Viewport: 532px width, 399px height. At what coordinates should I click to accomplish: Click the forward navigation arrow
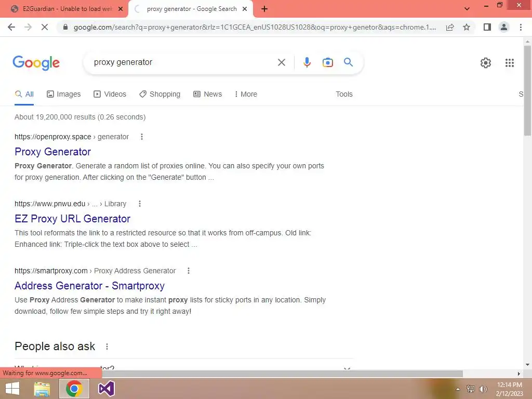pyautogui.click(x=28, y=27)
